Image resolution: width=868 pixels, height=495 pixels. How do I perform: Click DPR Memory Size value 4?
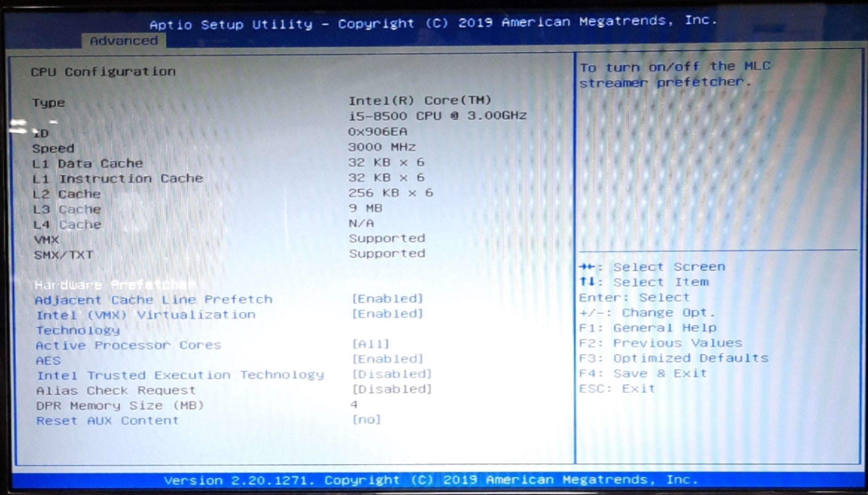pyautogui.click(x=354, y=404)
